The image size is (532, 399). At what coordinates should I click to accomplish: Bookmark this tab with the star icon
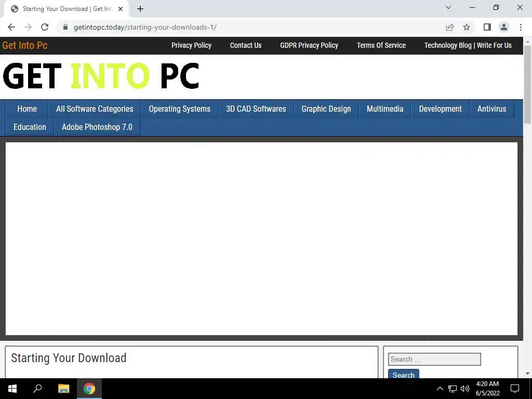click(x=467, y=27)
